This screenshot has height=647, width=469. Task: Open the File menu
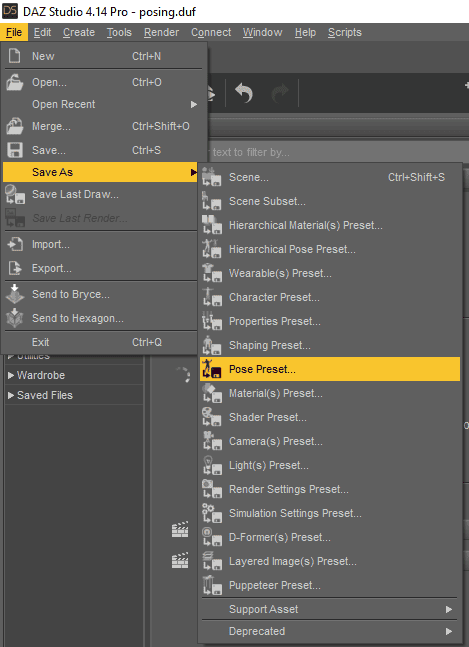pyautogui.click(x=14, y=32)
